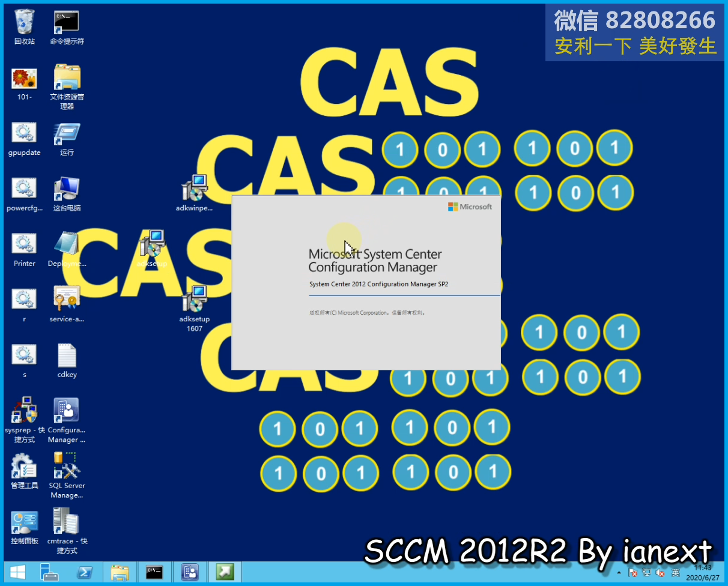The image size is (728, 586).
Task: Select the 101- flower image icon
Action: coord(25,83)
